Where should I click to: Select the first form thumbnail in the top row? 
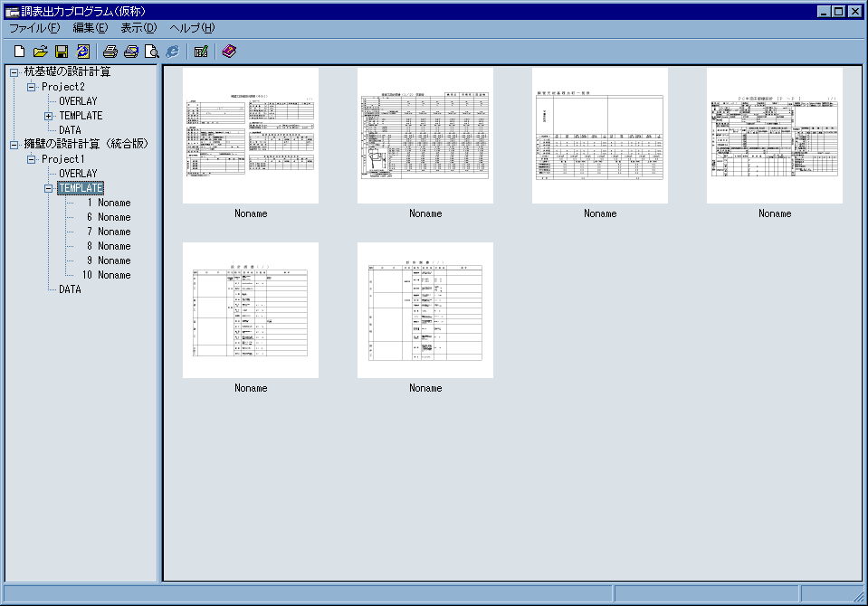click(x=251, y=136)
